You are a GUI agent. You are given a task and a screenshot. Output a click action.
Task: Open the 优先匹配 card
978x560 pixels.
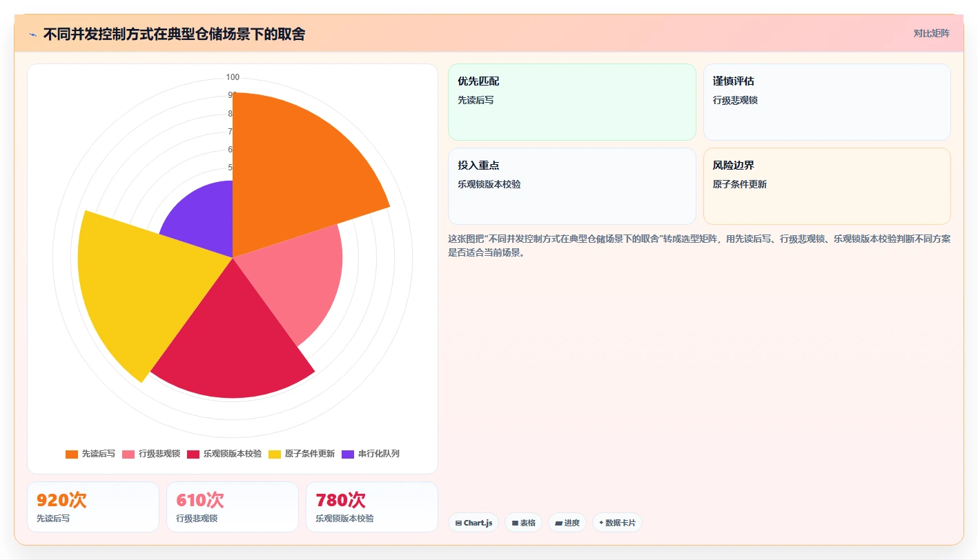pos(572,102)
